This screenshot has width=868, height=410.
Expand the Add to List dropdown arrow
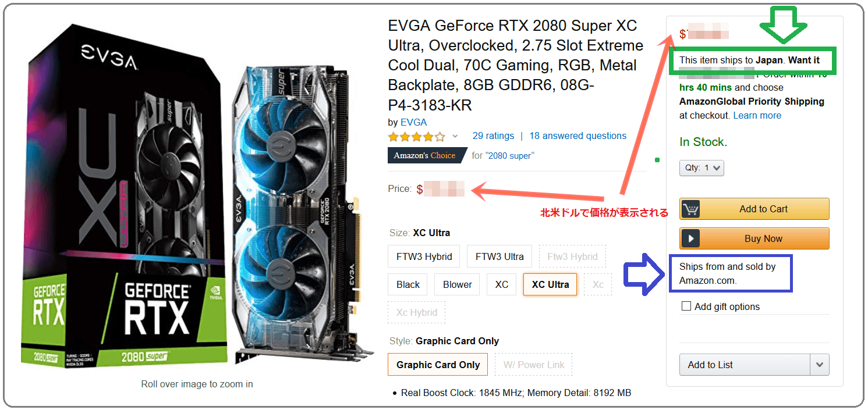[x=820, y=365]
